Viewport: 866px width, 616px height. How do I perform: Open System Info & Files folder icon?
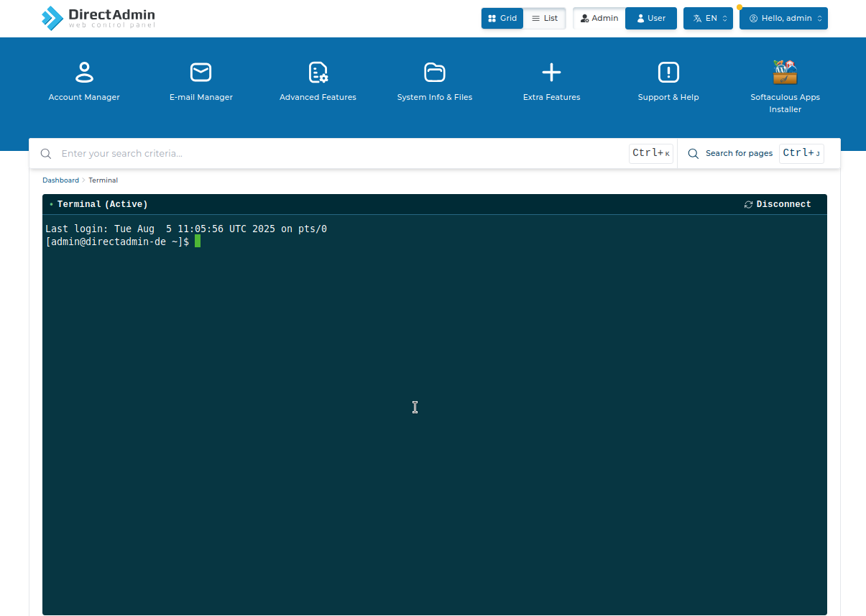pyautogui.click(x=435, y=72)
